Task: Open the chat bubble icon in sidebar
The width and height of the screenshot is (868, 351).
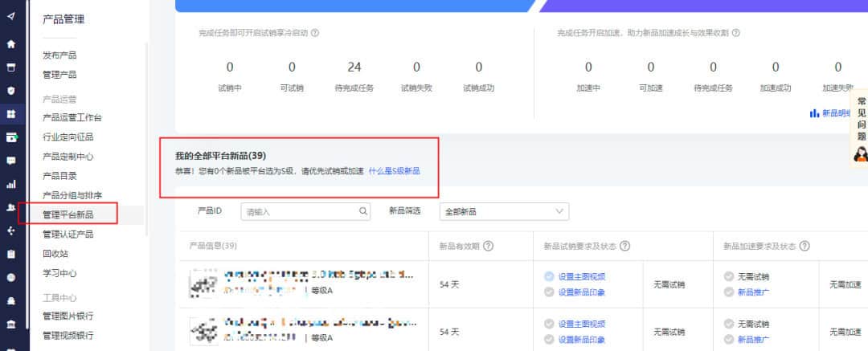Action: (11, 161)
